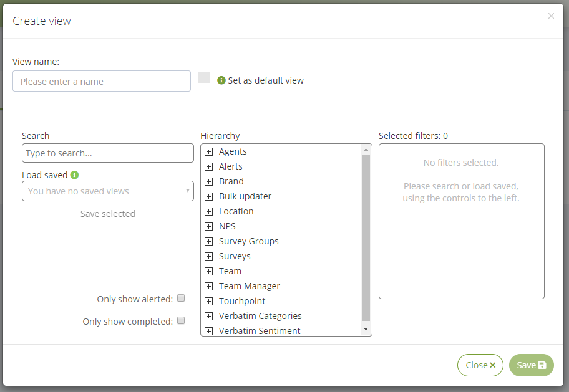Click the Save selected link
Image resolution: width=569 pixels, height=392 pixels.
(x=108, y=214)
